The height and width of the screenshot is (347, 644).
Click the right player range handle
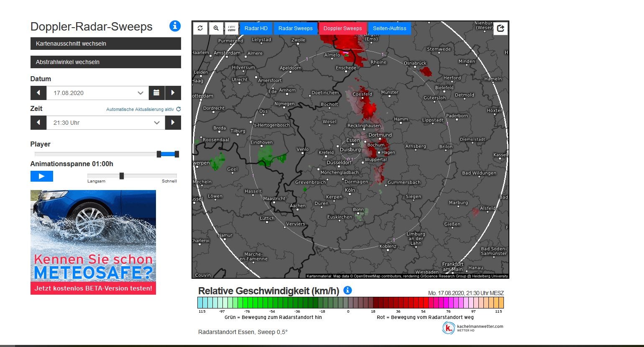(x=177, y=154)
